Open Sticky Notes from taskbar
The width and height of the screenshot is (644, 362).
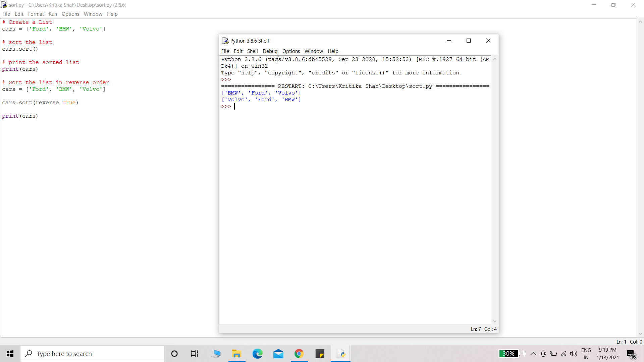point(320,354)
